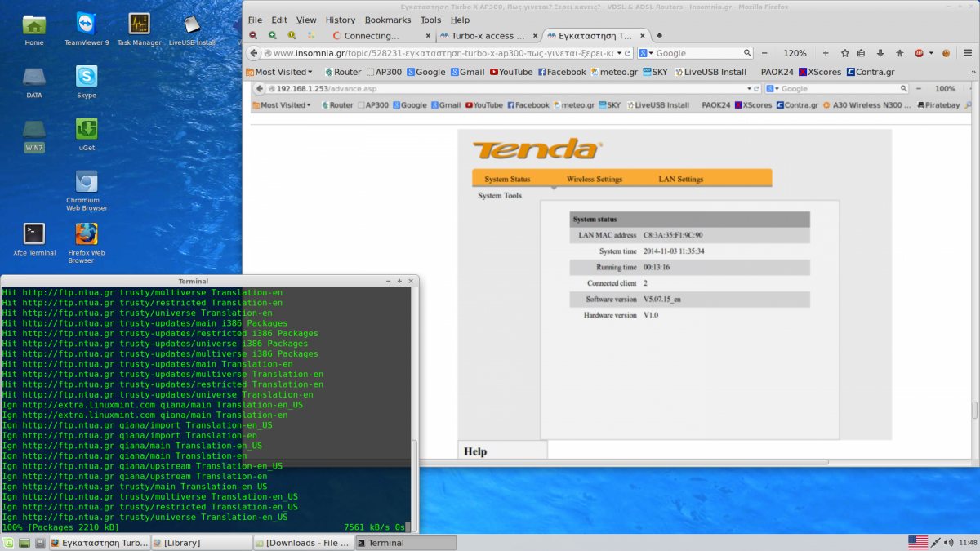The width and height of the screenshot is (980, 551).
Task: Click the Firefox page vertical scrollbar
Action: pyautogui.click(x=973, y=409)
